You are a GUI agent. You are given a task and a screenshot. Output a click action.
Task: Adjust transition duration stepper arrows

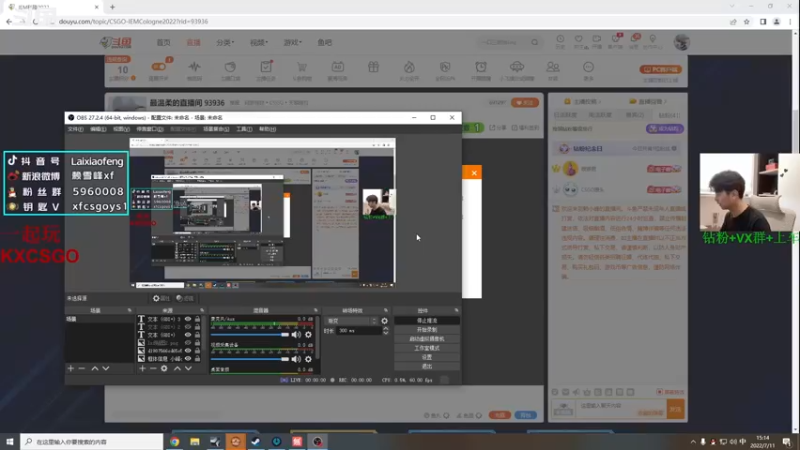coord(385,331)
